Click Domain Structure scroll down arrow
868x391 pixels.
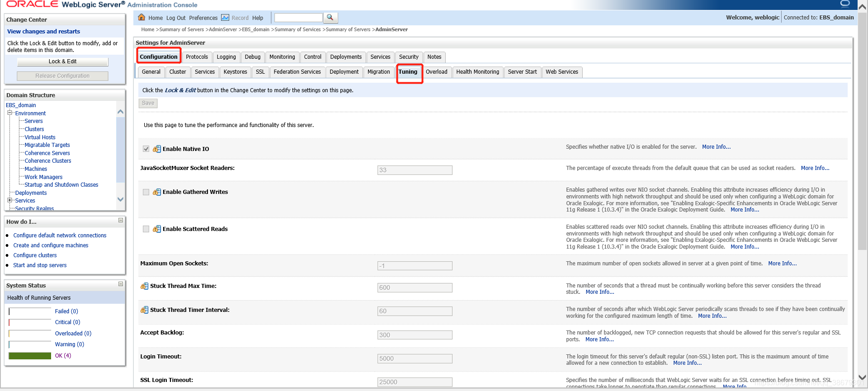120,199
